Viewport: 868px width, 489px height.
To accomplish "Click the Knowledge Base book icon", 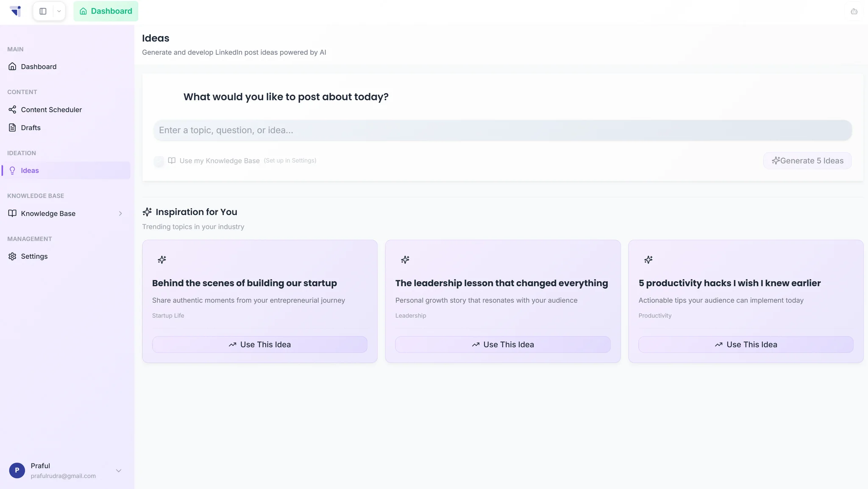I will pyautogui.click(x=13, y=213).
